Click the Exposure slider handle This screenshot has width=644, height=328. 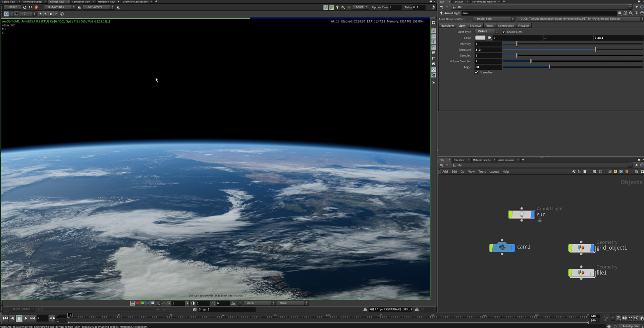[596, 50]
